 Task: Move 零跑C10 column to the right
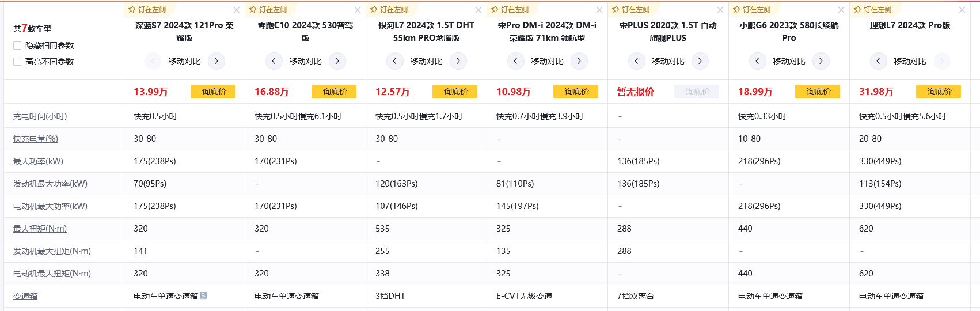337,61
